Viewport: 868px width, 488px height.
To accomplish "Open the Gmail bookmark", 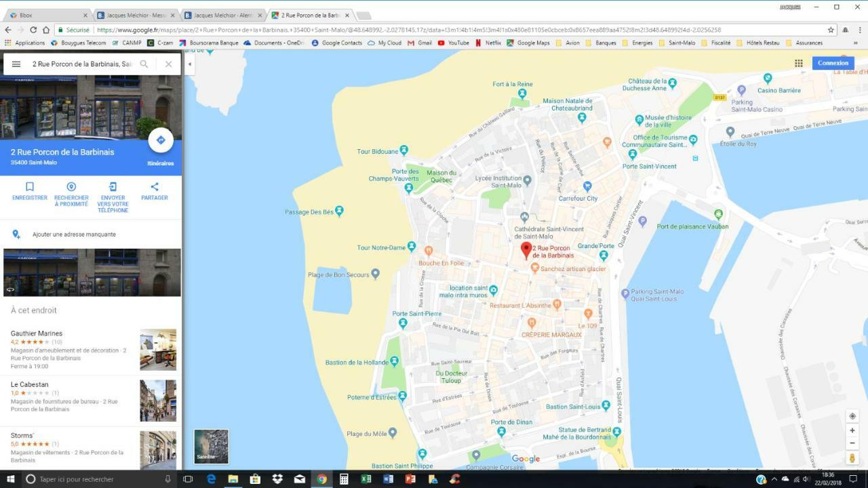I will [x=420, y=43].
